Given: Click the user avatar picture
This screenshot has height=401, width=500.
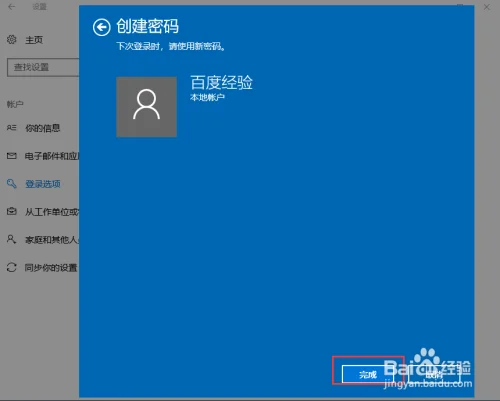Looking at the screenshot, I should 146,107.
